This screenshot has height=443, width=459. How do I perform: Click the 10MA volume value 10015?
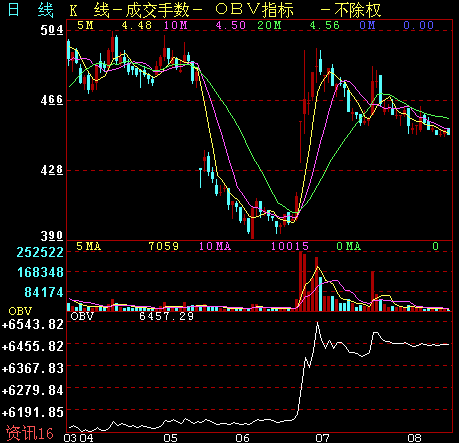(290, 246)
